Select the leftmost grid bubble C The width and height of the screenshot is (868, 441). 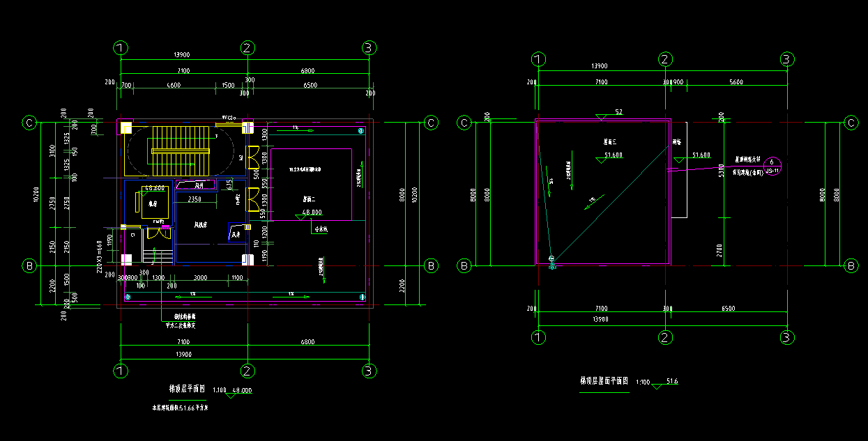point(30,123)
